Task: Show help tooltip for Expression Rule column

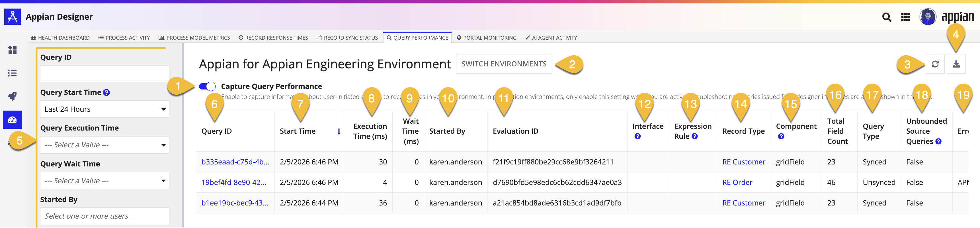Action: pyautogui.click(x=695, y=136)
